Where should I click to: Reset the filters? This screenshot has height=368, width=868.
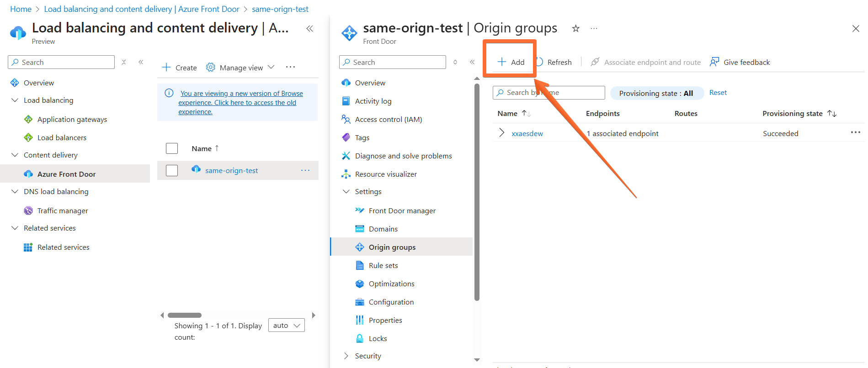click(x=718, y=93)
